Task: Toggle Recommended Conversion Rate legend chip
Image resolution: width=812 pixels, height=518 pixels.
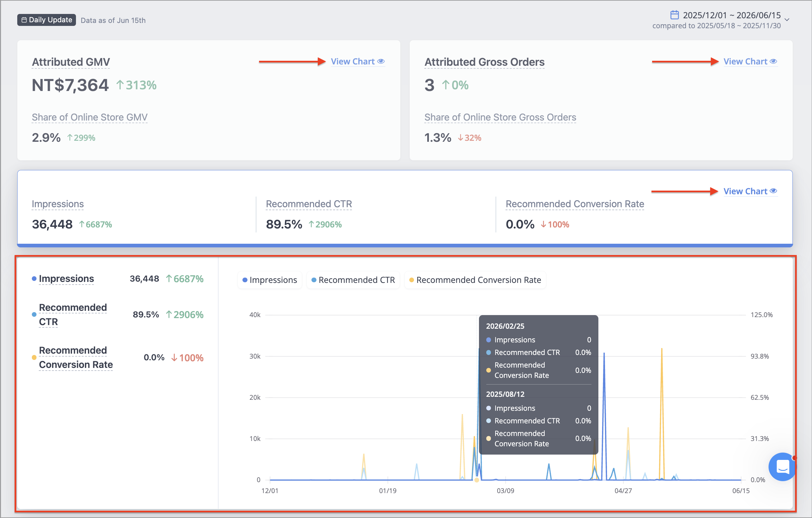Action: click(x=475, y=280)
